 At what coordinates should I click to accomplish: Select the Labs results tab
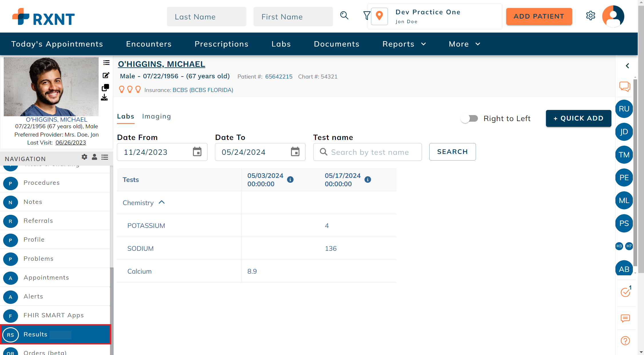(x=126, y=116)
